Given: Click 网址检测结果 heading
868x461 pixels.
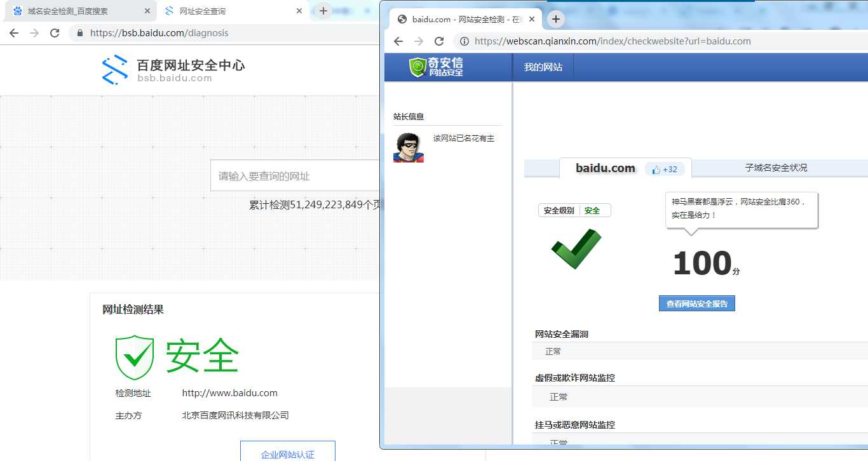Looking at the screenshot, I should coord(133,310).
